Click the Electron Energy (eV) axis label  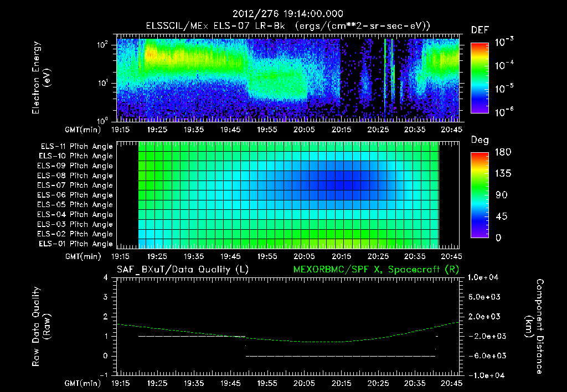click(x=41, y=78)
